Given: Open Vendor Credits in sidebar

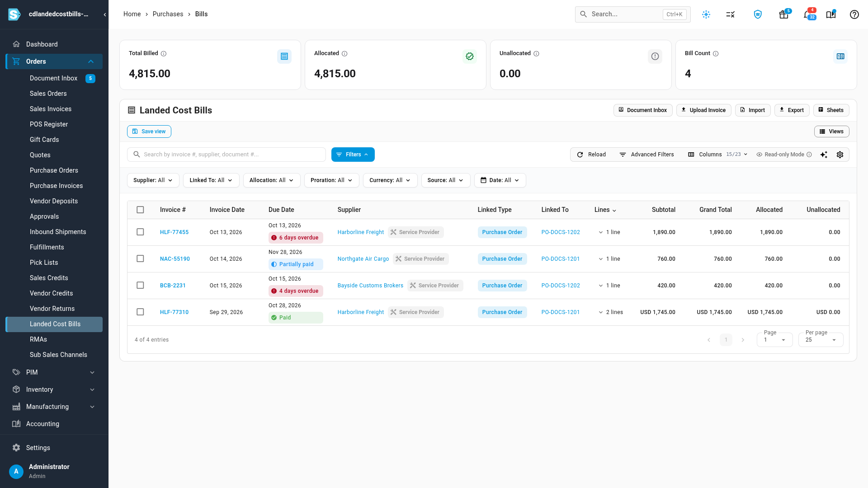Looking at the screenshot, I should pos(51,293).
